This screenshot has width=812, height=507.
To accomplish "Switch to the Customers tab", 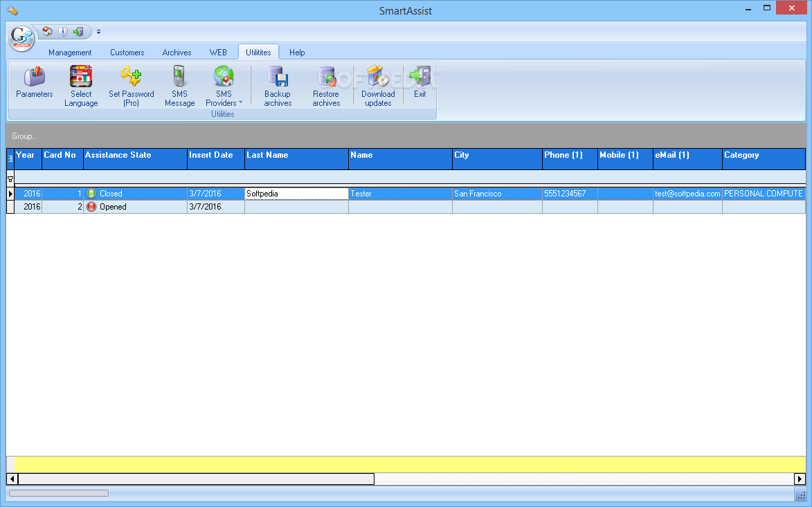I will pyautogui.click(x=127, y=53).
